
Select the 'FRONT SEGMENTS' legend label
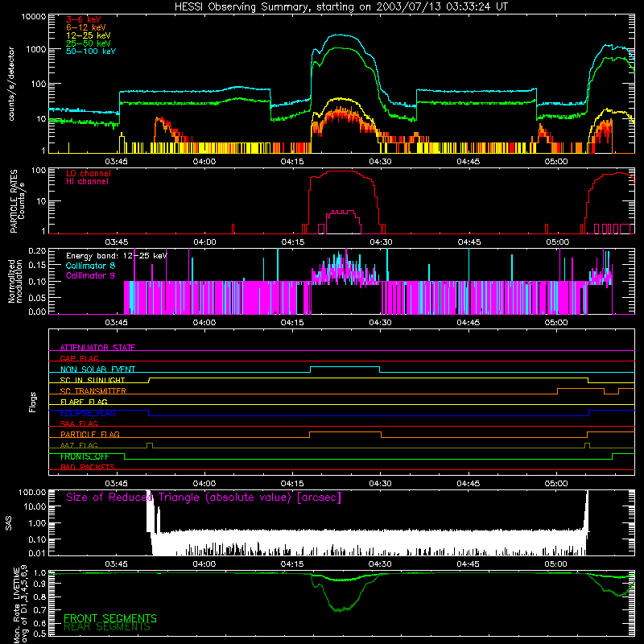pyautogui.click(x=110, y=618)
